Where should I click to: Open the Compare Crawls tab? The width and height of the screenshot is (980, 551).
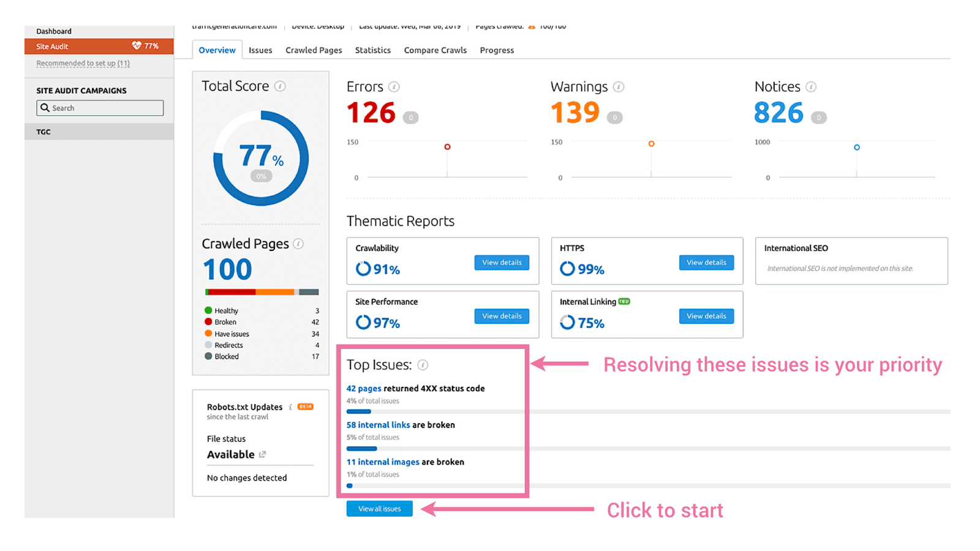click(435, 50)
